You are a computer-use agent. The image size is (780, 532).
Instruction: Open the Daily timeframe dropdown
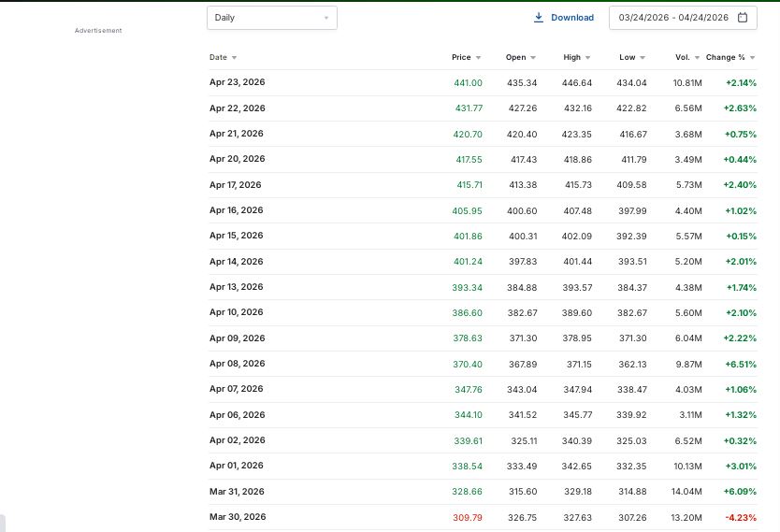point(271,18)
